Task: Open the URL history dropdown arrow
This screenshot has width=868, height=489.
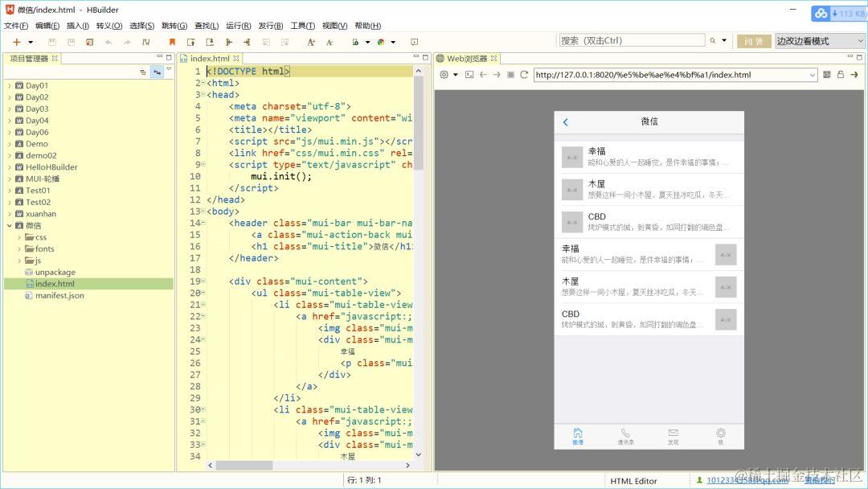Action: tap(812, 75)
